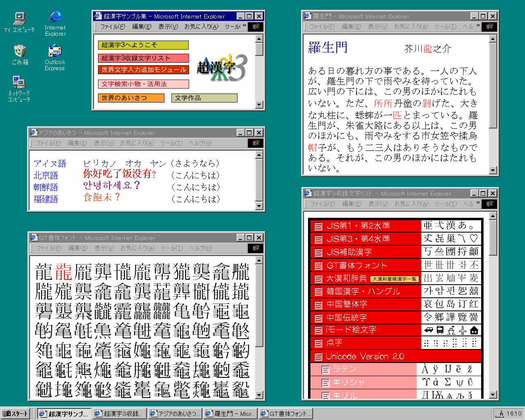Click scroll-up arrow in 超漢字3収録文字リスト window
The width and height of the screenshot is (525, 420).
click(x=493, y=216)
